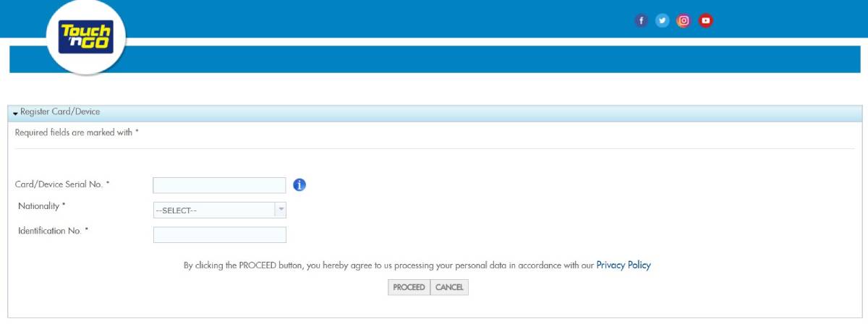Screen dimensions: 868x324
Task: Click the Register Card/Device panel title
Action: 60,112
